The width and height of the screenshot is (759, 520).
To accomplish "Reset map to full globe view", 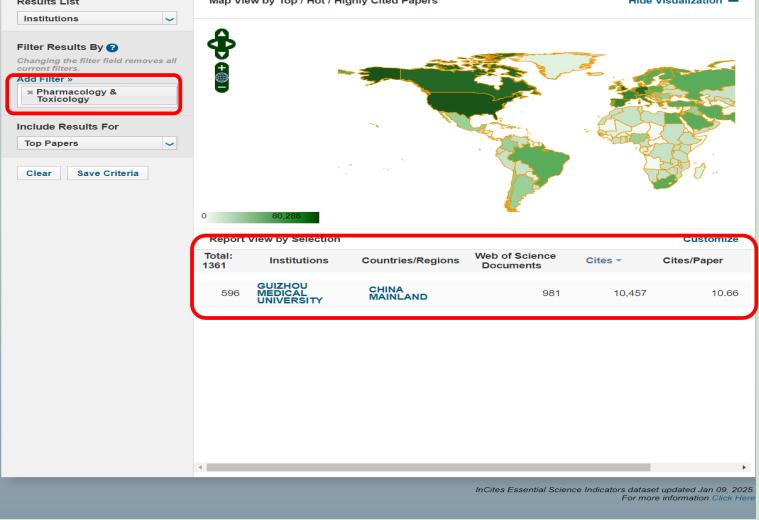I will [x=222, y=77].
